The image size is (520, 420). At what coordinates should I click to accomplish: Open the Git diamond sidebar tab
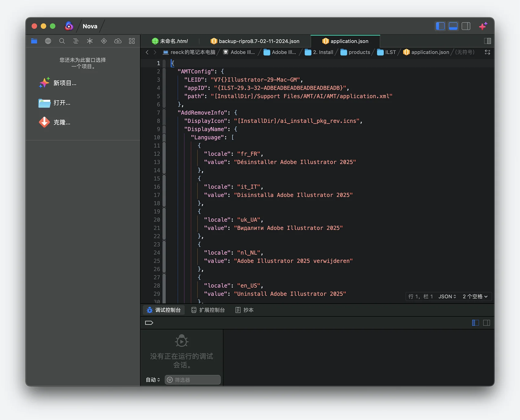(x=104, y=41)
